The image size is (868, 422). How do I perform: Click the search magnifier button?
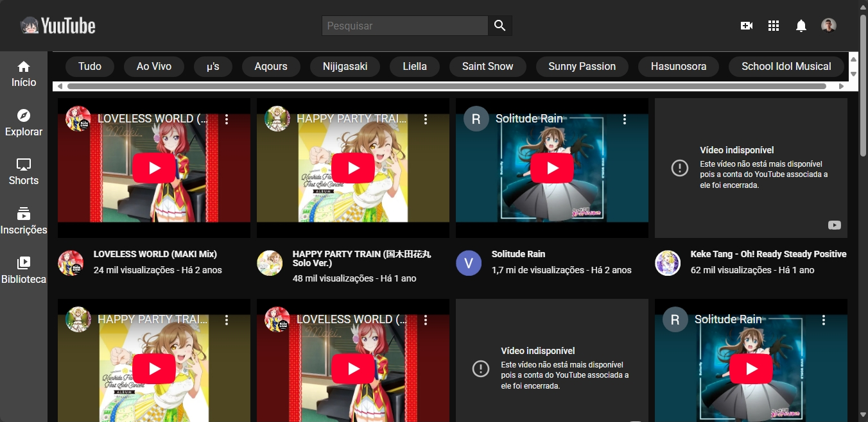coord(499,26)
